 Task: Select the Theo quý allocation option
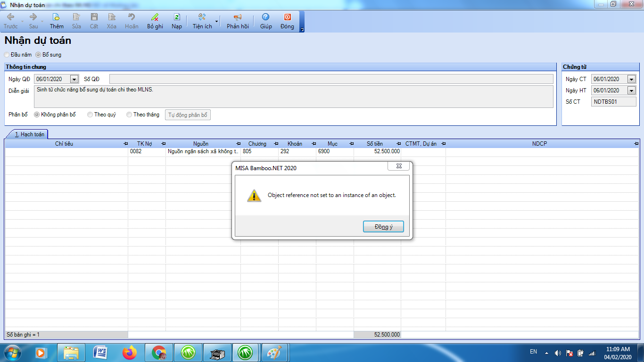(90, 115)
